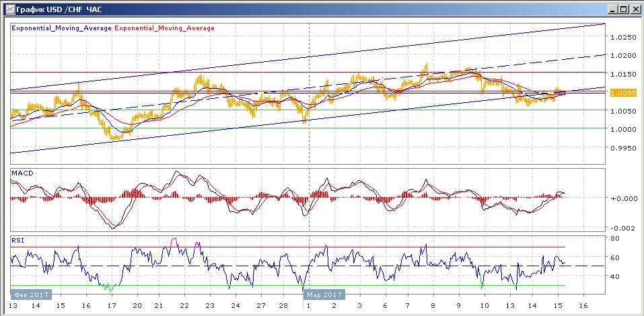Click the 1.0250 price axis label
Image resolution: width=644 pixels, height=316 pixels.
coord(623,38)
